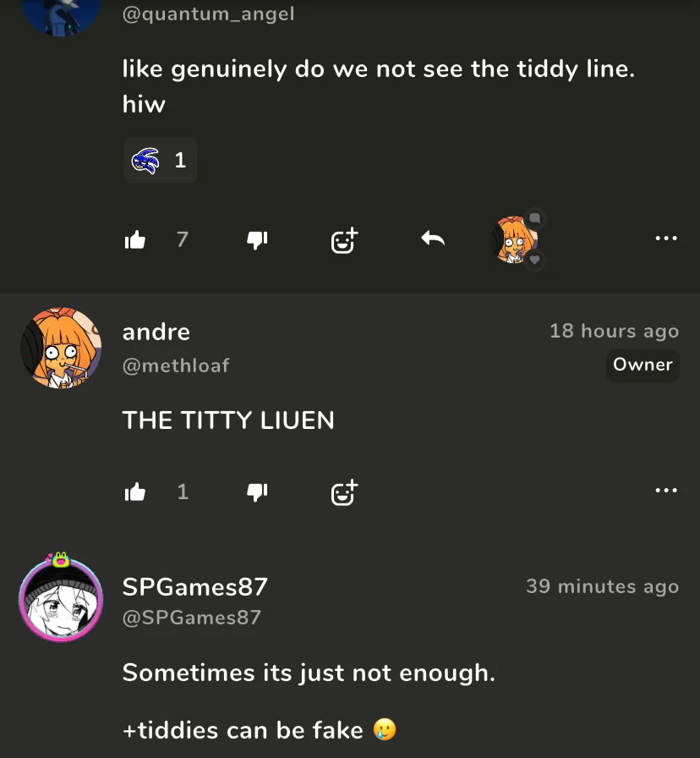The image size is (700, 758).
Task: Open the @quantum_angel handle link
Action: point(208,14)
